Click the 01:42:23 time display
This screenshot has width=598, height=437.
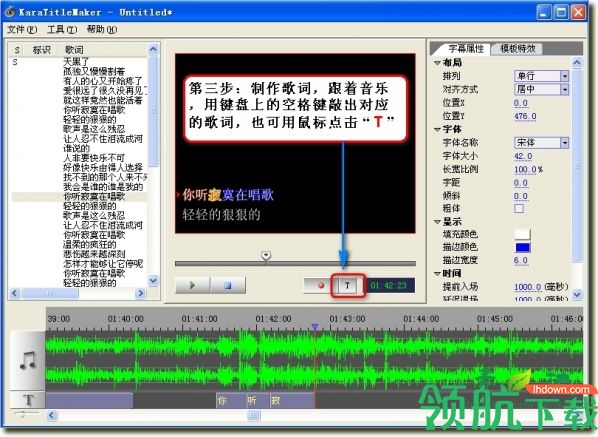click(x=389, y=285)
